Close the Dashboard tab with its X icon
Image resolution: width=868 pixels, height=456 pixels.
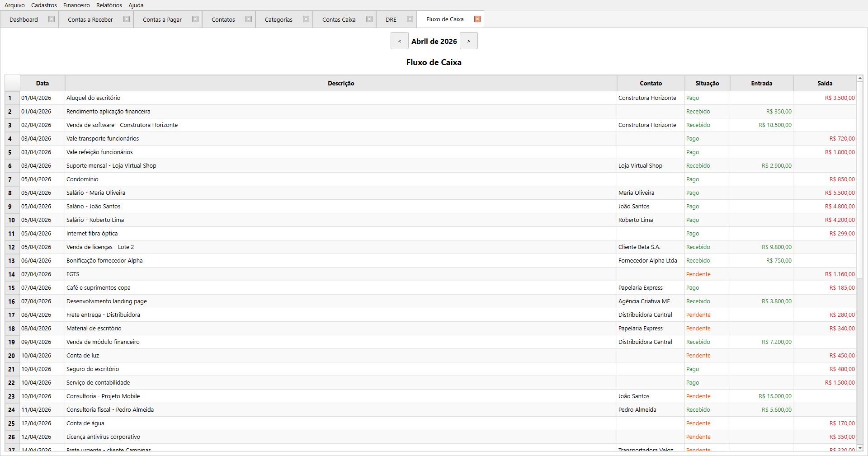click(x=52, y=19)
